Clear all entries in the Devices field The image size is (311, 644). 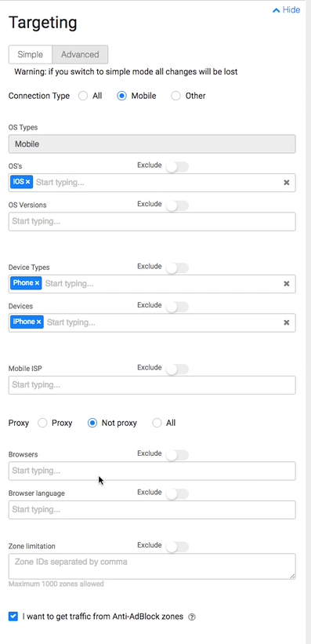pyautogui.click(x=287, y=322)
